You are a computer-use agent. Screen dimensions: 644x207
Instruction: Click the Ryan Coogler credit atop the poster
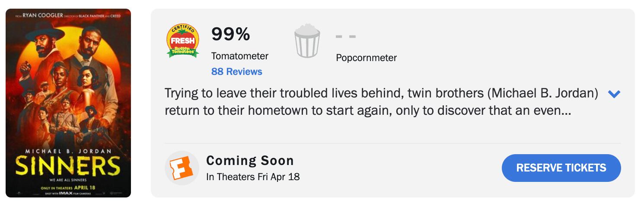tap(43, 16)
